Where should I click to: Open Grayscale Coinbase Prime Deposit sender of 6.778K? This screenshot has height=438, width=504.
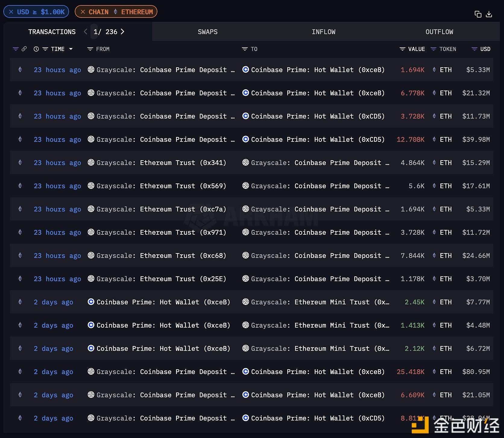[x=187, y=93]
